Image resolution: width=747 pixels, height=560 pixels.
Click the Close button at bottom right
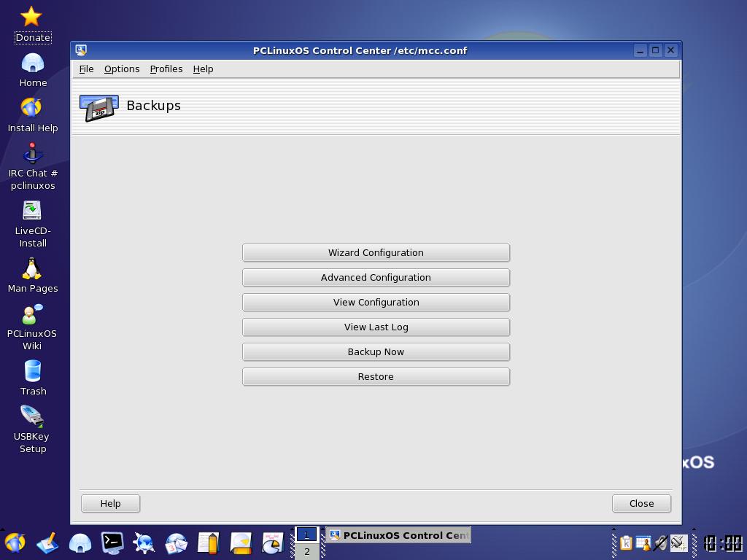(x=641, y=503)
